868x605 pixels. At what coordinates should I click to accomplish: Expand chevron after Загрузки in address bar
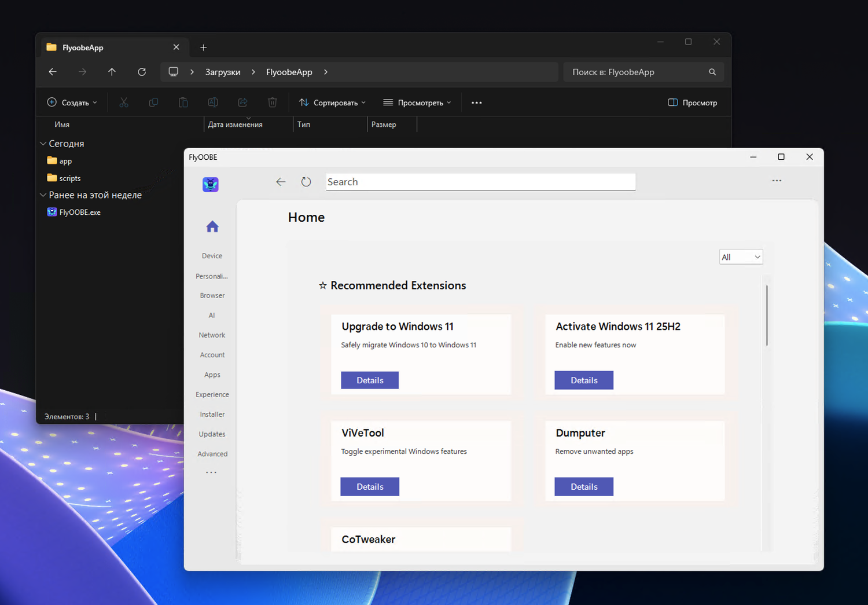point(253,72)
